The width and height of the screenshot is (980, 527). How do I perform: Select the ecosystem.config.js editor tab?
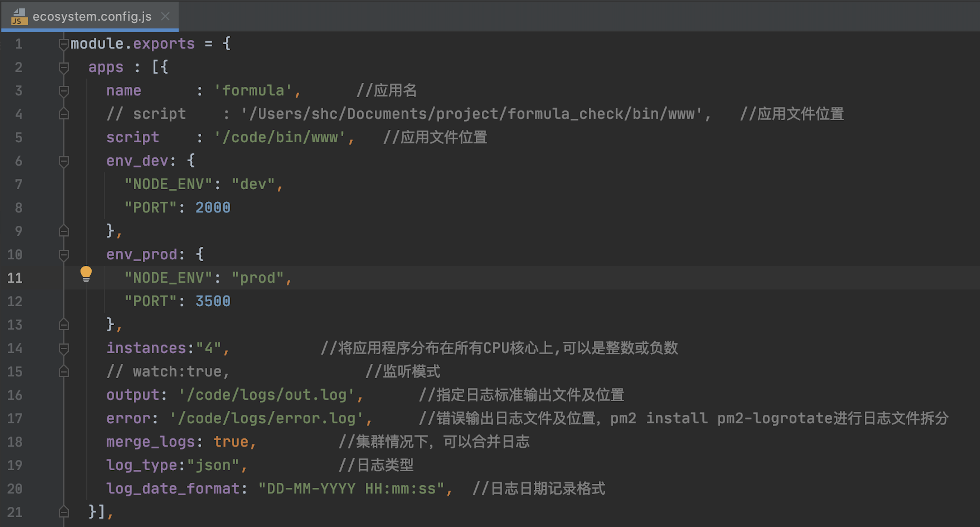[x=92, y=17]
